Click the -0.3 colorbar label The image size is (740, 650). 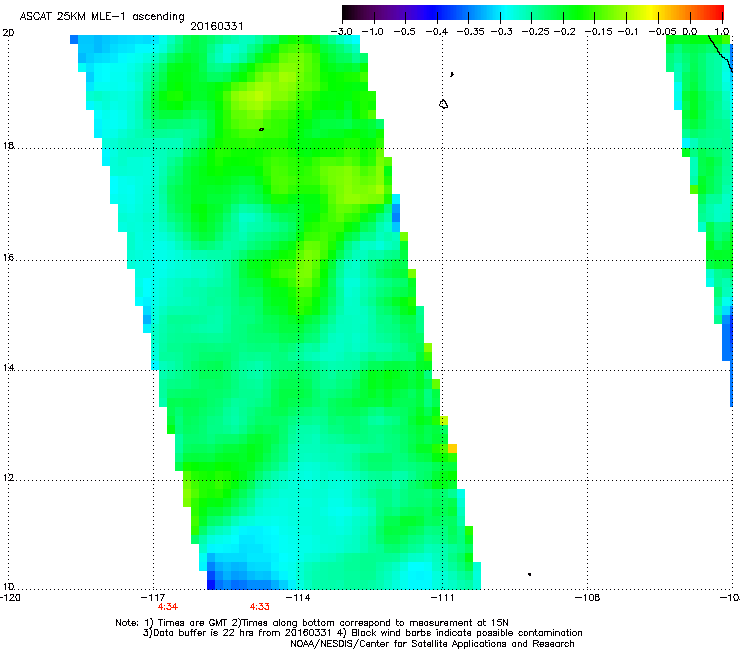tap(501, 32)
